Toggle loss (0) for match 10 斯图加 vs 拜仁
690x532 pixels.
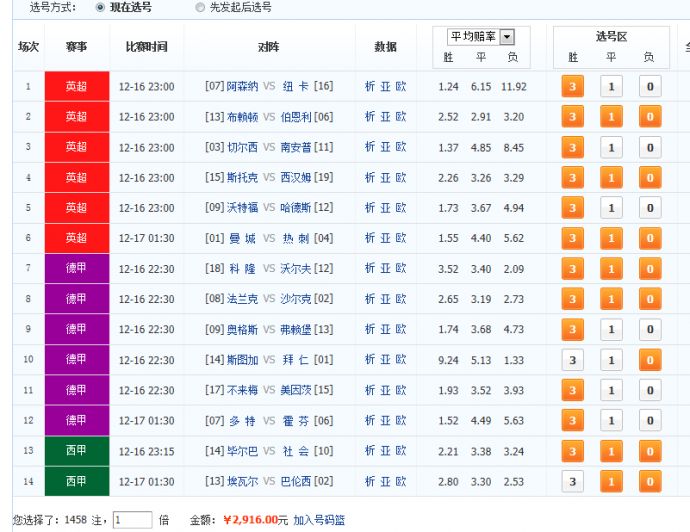tap(650, 360)
